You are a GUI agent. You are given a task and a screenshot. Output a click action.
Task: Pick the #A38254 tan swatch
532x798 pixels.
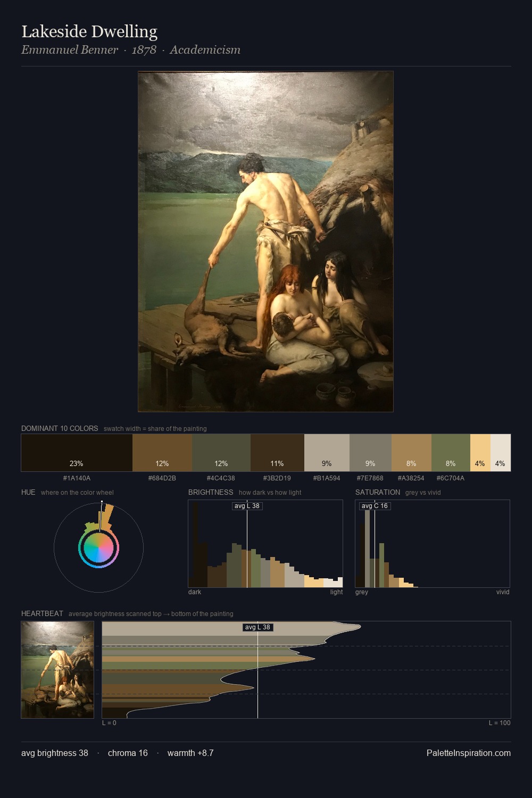pyautogui.click(x=411, y=453)
